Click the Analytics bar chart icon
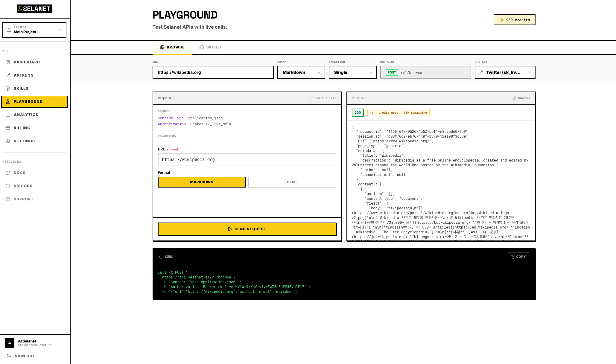This screenshot has width=616, height=364. (8, 115)
